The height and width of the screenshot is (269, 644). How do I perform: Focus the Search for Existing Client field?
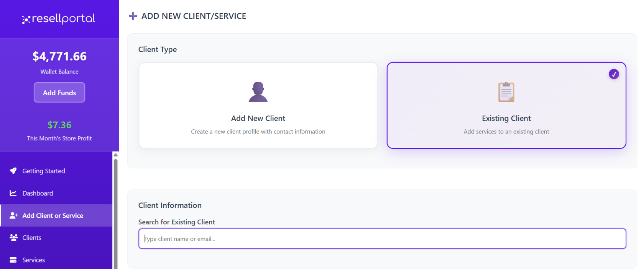pos(382,239)
